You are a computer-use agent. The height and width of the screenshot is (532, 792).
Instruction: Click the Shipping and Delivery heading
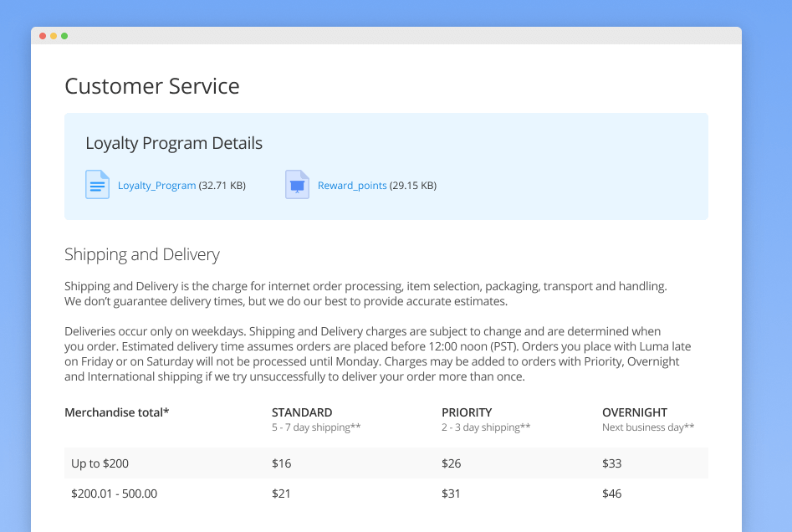tap(142, 254)
